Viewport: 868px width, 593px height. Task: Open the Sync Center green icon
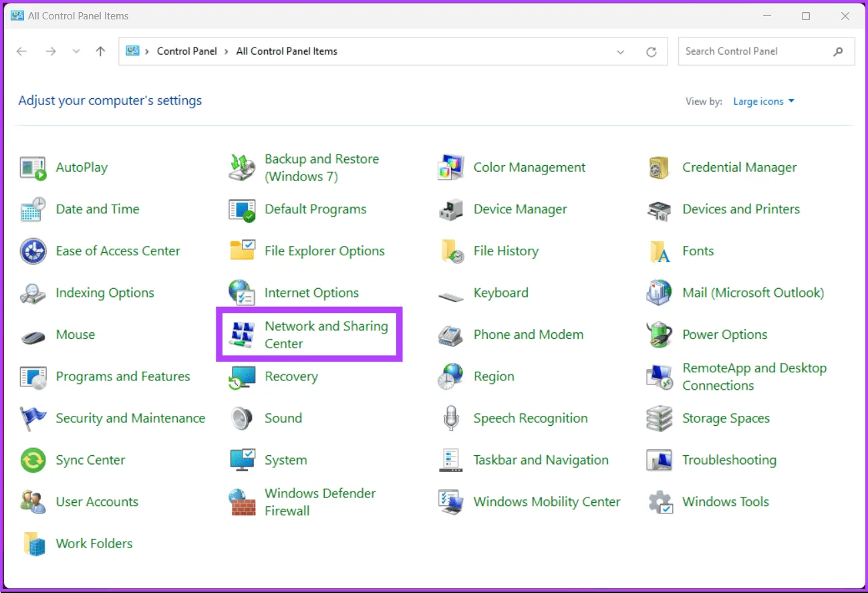click(33, 461)
